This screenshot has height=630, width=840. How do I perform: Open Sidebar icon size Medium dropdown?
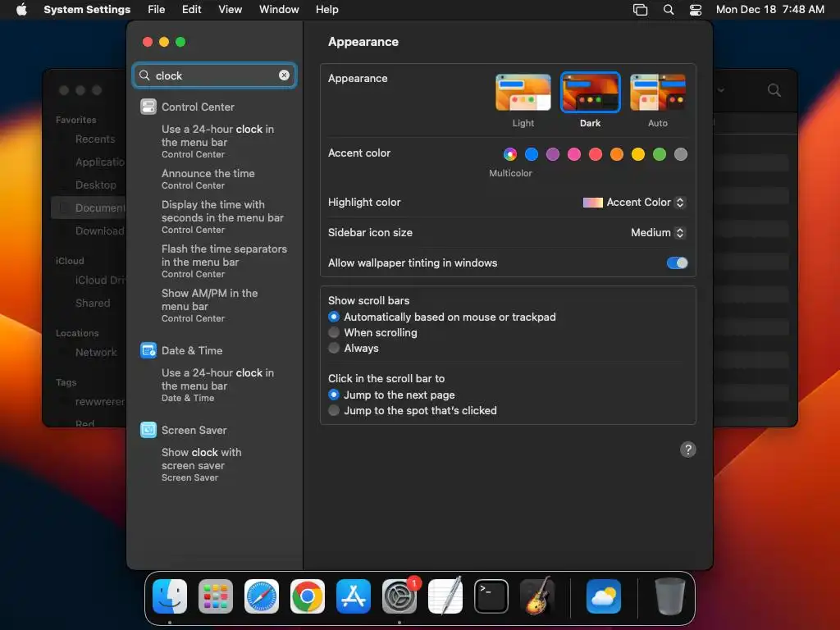[658, 232]
